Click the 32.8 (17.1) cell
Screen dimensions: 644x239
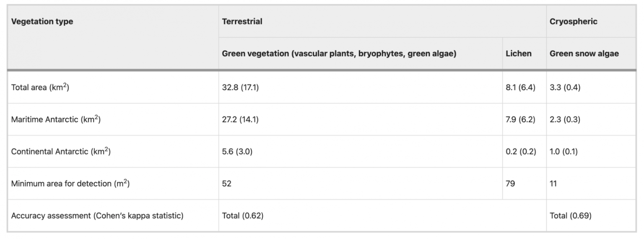(x=360, y=88)
